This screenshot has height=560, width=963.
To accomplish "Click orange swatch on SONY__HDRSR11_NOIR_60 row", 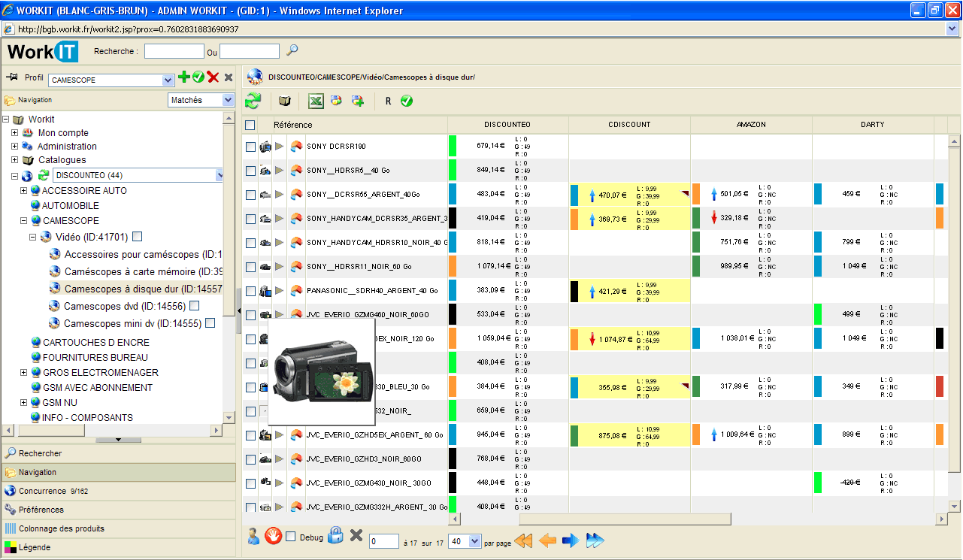I will (453, 266).
